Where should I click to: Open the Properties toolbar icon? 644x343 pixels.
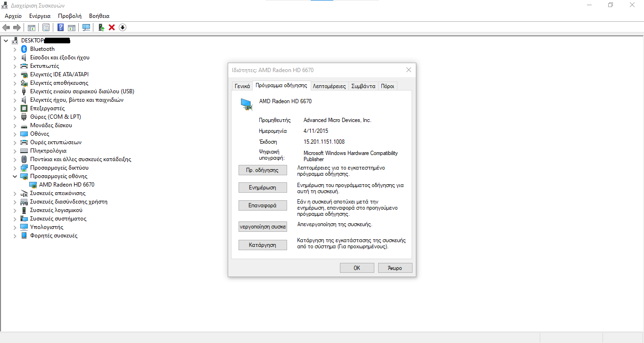click(x=46, y=27)
